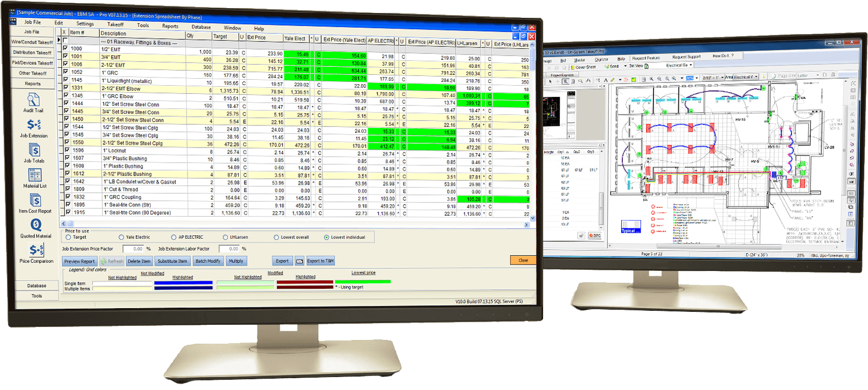
Task: Click the green Lowest price legend swatch
Action: pyautogui.click(x=363, y=281)
